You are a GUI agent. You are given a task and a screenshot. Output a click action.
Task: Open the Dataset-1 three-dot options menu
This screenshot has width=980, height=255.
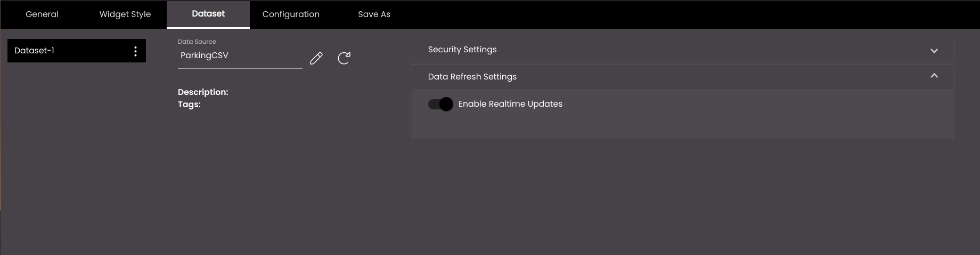135,51
